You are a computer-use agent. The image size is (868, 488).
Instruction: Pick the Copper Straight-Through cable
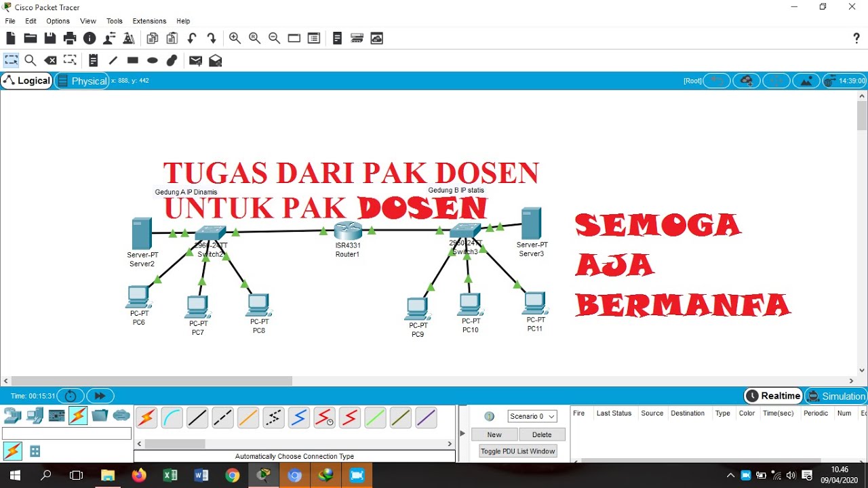(197, 418)
